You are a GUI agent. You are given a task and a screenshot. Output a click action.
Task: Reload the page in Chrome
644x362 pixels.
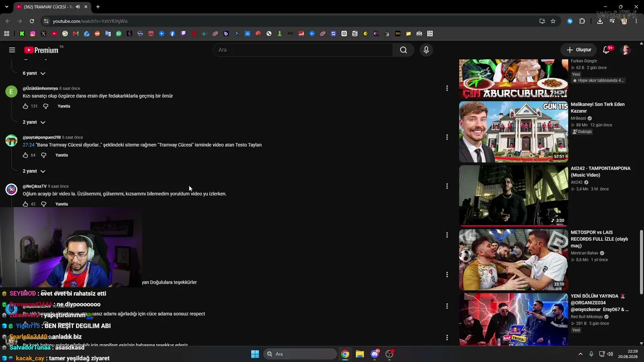[x=32, y=21]
